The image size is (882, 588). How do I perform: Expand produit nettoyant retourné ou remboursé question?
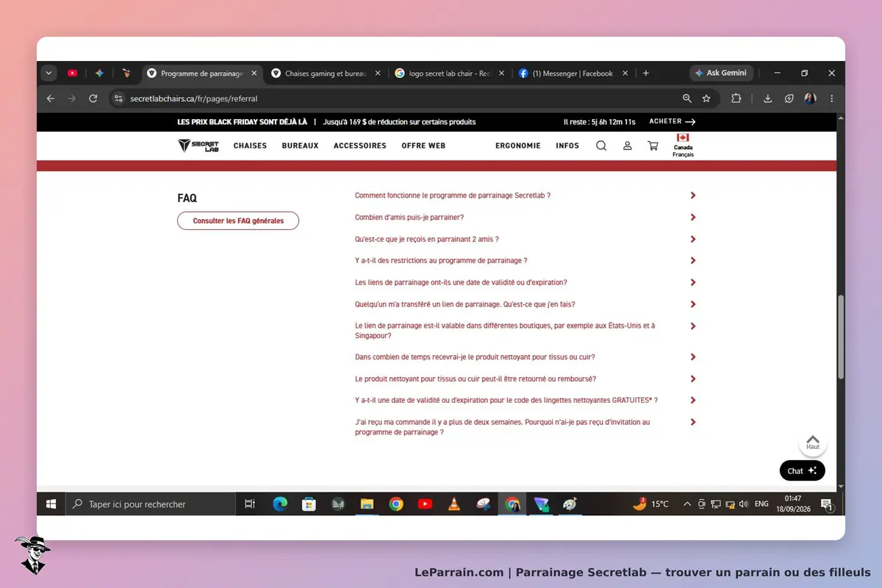click(525, 379)
